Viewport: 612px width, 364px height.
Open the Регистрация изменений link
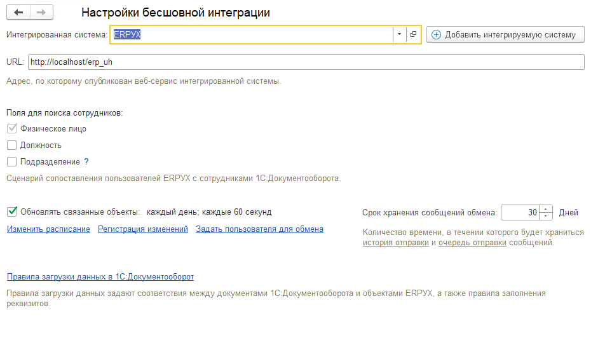tap(143, 229)
